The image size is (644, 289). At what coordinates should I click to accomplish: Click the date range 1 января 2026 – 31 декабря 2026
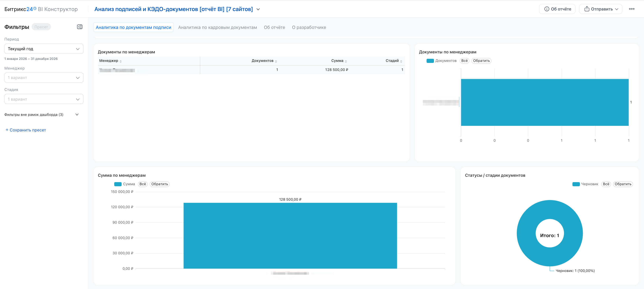point(31,59)
